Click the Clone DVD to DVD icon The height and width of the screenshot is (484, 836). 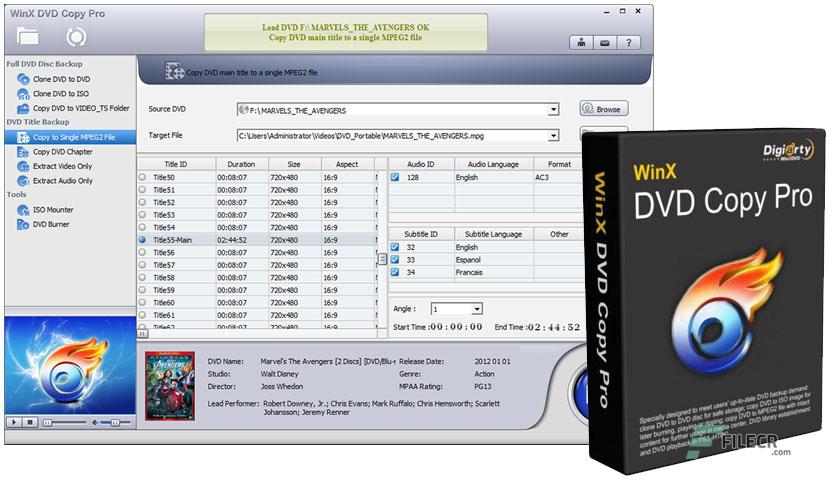[23, 79]
